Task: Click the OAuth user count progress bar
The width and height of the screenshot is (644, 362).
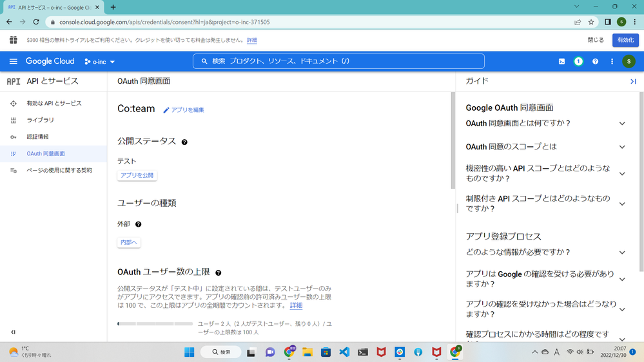Action: pos(155,324)
